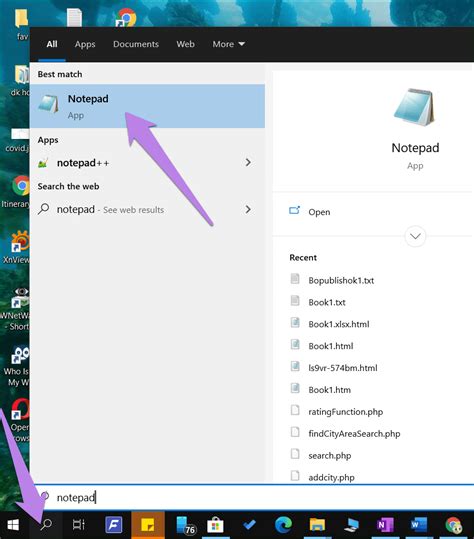The height and width of the screenshot is (539, 474).
Task: Open recent file Bopublishok1.txt
Action: pyautogui.click(x=341, y=280)
